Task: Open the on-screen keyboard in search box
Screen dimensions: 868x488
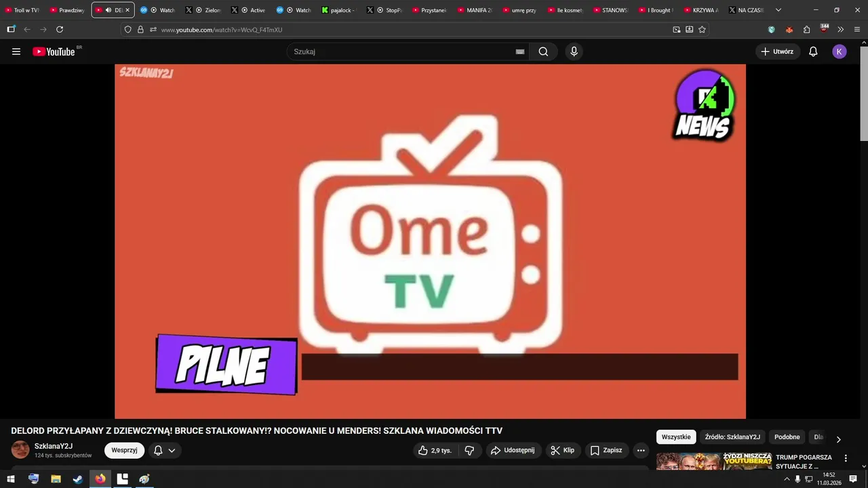Action: (520, 52)
